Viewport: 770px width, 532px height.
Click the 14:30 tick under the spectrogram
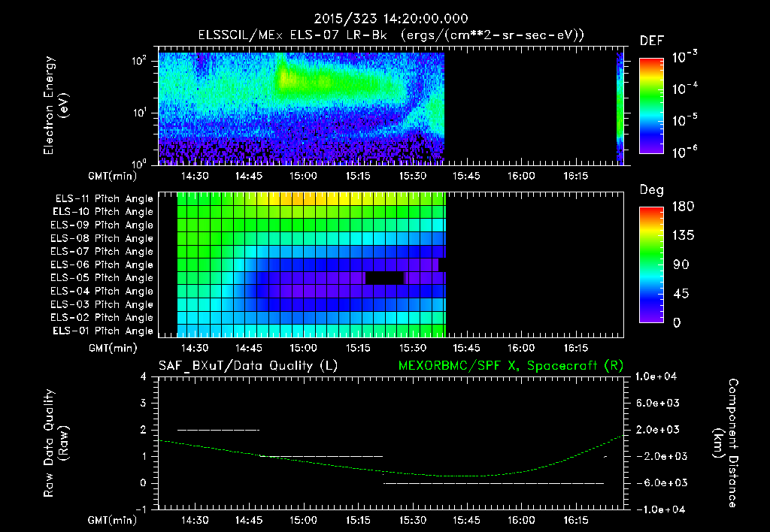pos(195,176)
